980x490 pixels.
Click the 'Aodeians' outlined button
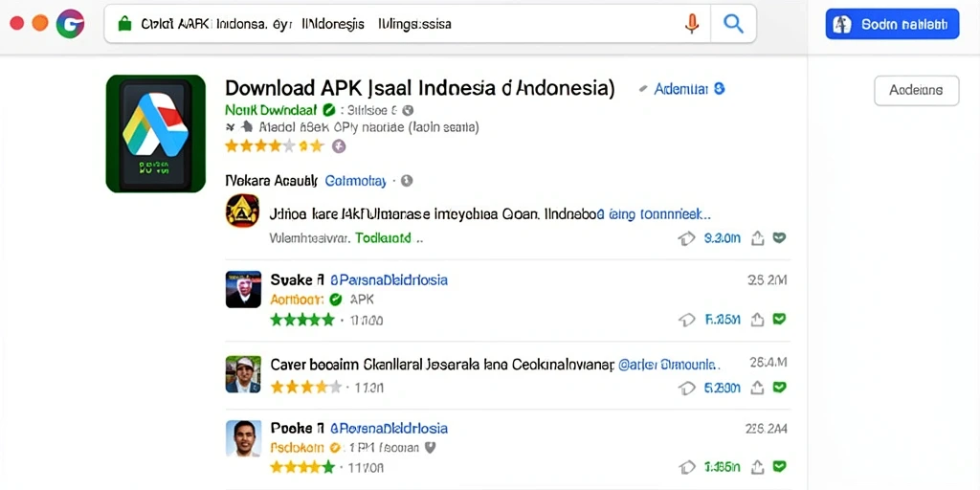coord(916,91)
